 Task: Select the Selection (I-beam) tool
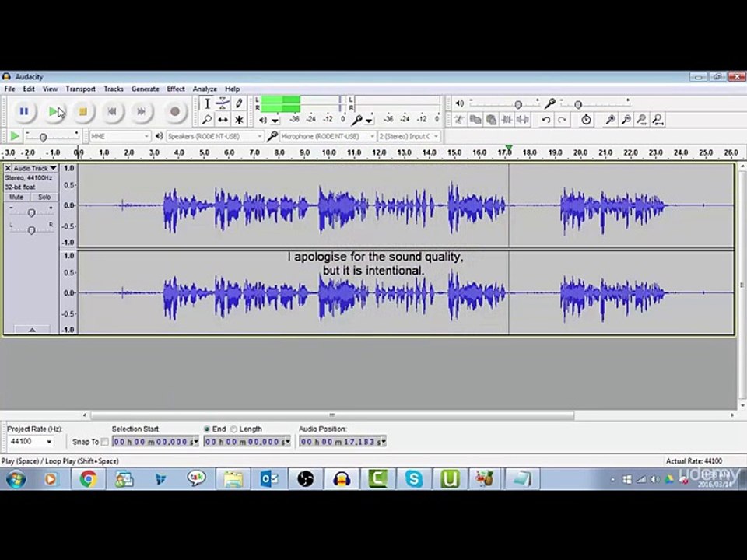click(x=207, y=103)
